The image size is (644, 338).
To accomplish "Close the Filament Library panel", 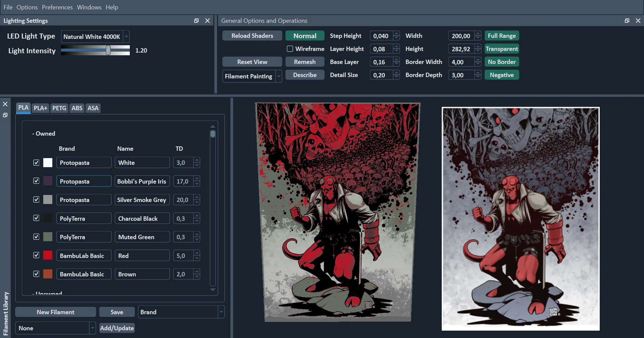I will (5, 104).
